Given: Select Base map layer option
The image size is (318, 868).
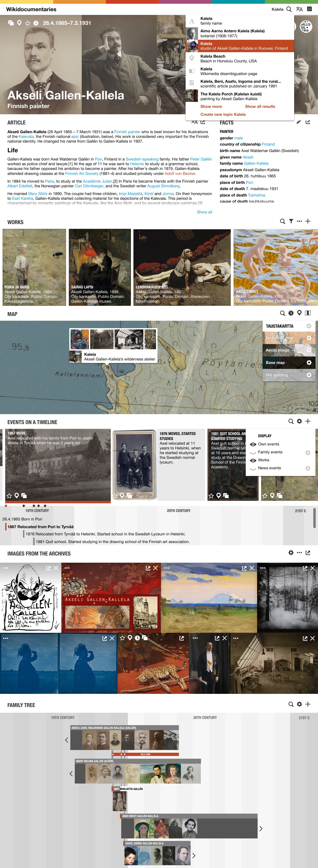Looking at the screenshot, I should (275, 362).
